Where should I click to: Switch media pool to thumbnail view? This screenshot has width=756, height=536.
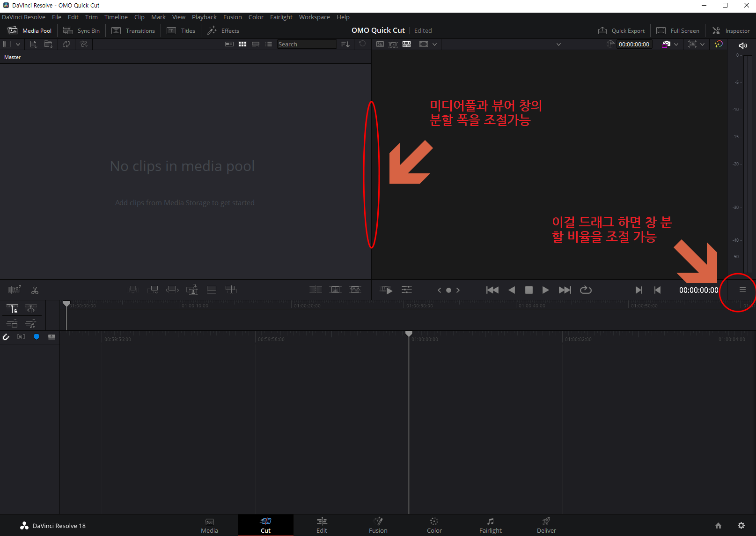(242, 44)
